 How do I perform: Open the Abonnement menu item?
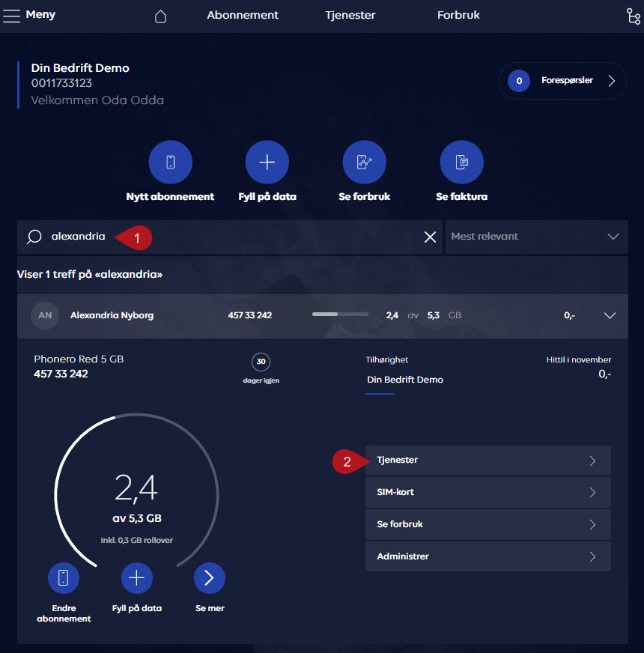pos(243,15)
